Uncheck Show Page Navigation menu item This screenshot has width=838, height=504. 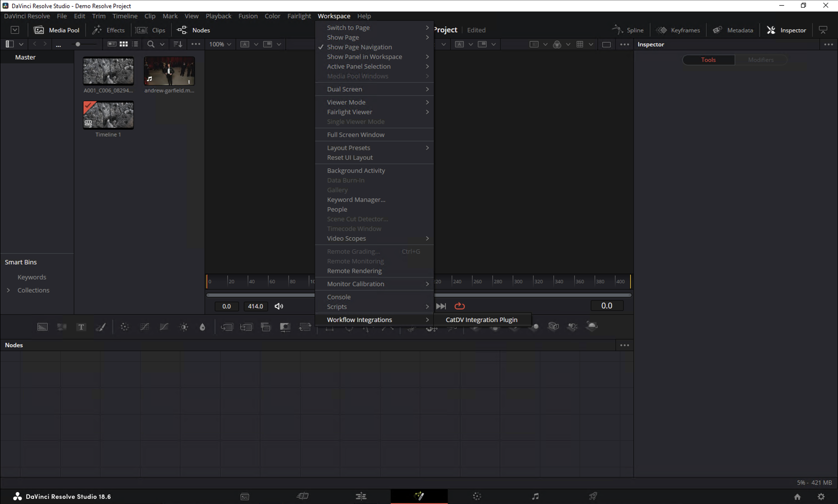click(374, 47)
